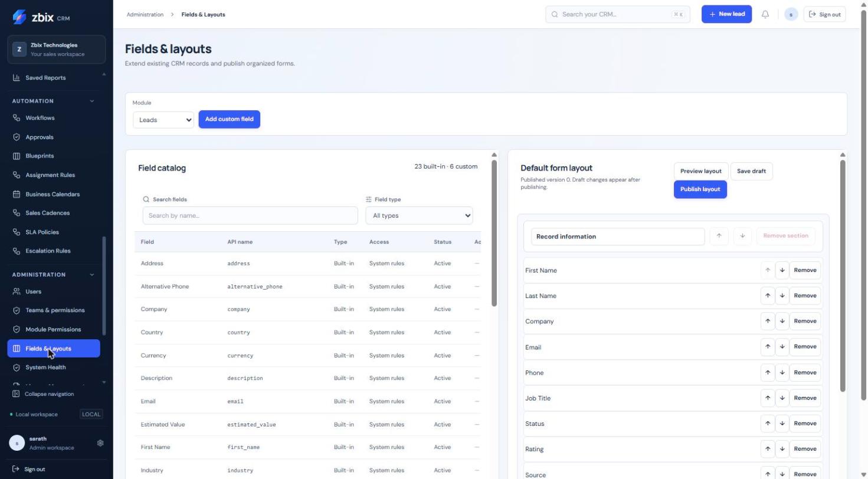This screenshot has width=868, height=479.
Task: Sign out from the top bar
Action: (x=824, y=14)
